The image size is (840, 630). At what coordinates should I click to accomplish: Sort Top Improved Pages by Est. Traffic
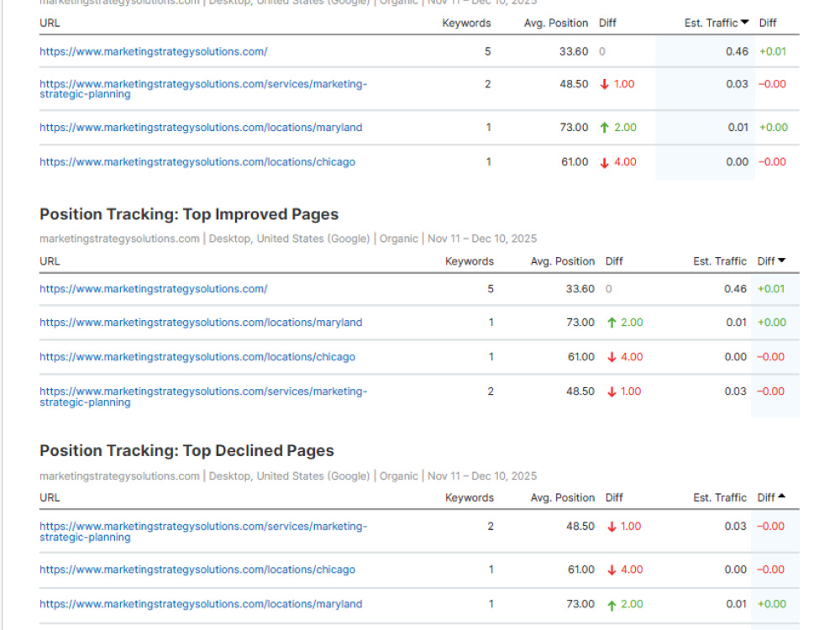tap(720, 261)
